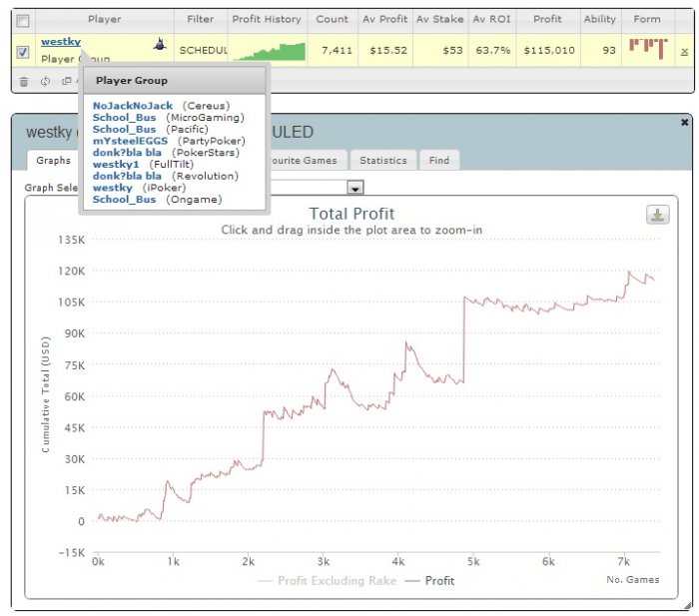Open the Graph Selection dropdown arrow
699x616 pixels.
tap(355, 188)
